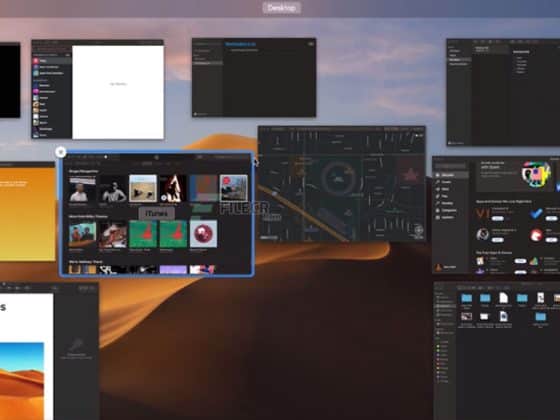Select the first image file in Finder's second row
This screenshot has width=560, height=420.
[x=466, y=316]
